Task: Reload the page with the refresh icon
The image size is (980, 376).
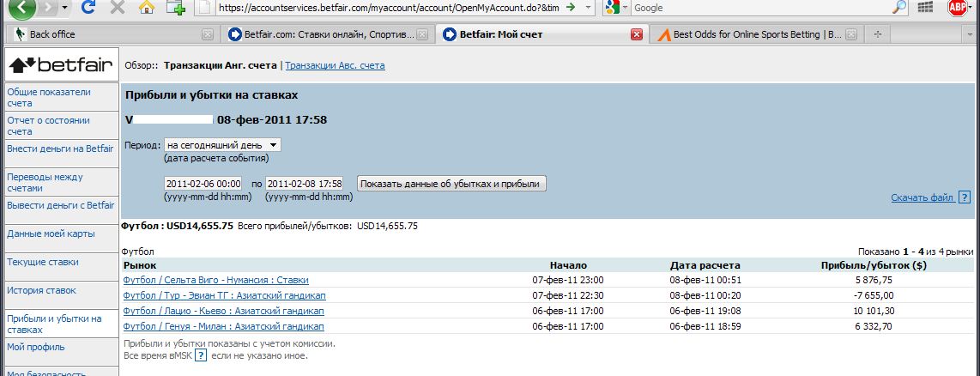Action: tap(88, 8)
